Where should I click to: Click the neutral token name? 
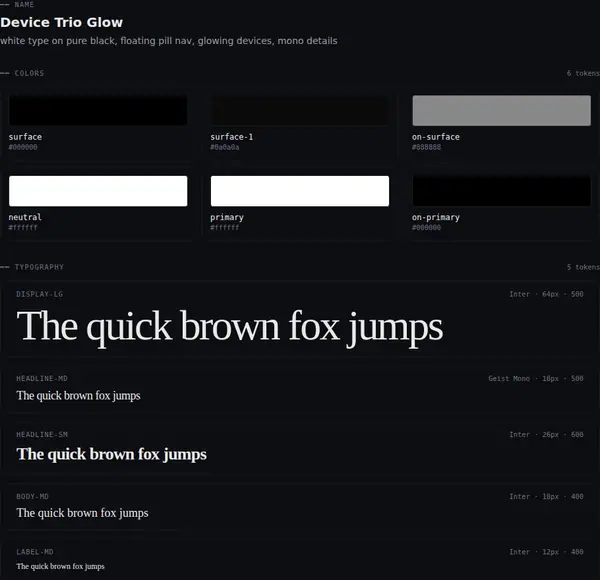25,217
